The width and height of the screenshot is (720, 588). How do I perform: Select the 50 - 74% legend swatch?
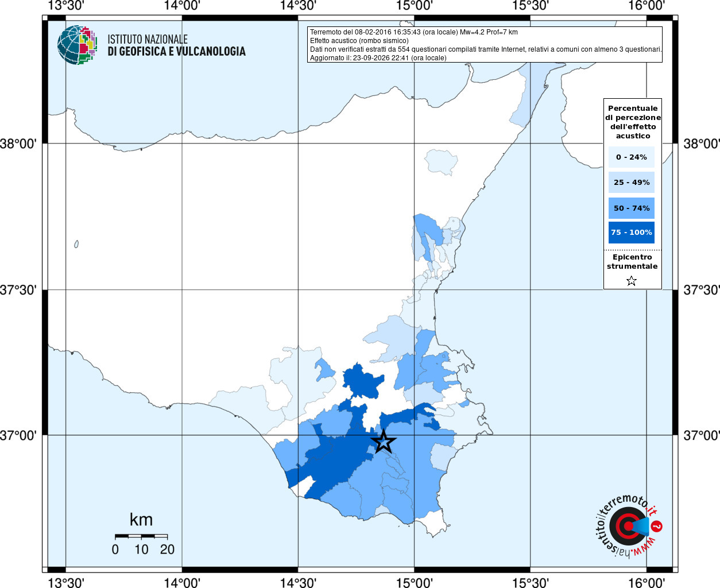pyautogui.click(x=632, y=208)
